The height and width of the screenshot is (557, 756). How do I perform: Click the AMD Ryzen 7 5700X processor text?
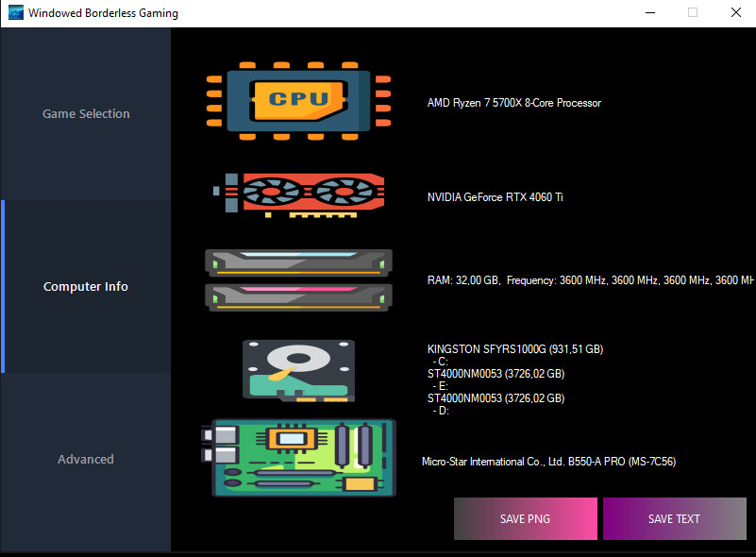click(513, 103)
